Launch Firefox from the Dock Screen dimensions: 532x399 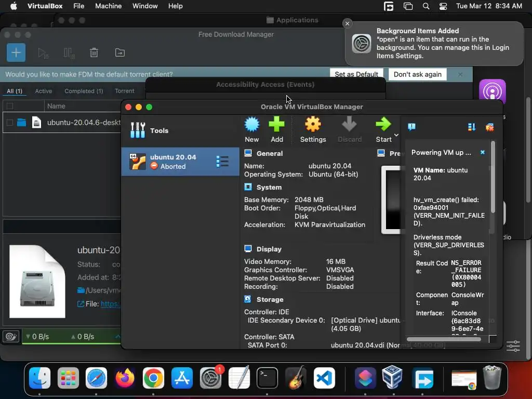pos(125,378)
